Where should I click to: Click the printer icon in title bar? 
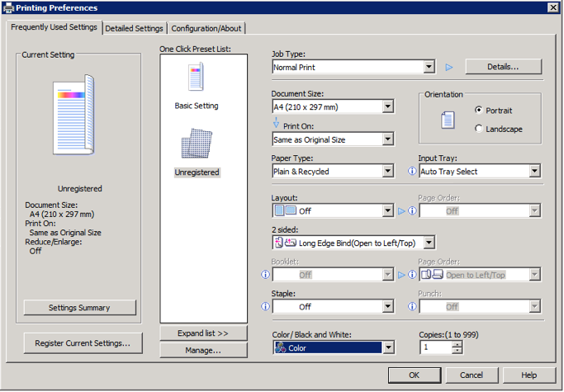[8, 8]
